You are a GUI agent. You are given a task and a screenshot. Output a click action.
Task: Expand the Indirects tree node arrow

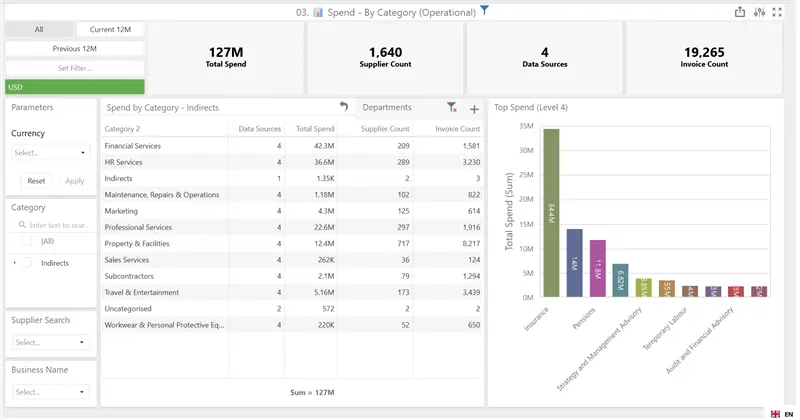pos(14,263)
